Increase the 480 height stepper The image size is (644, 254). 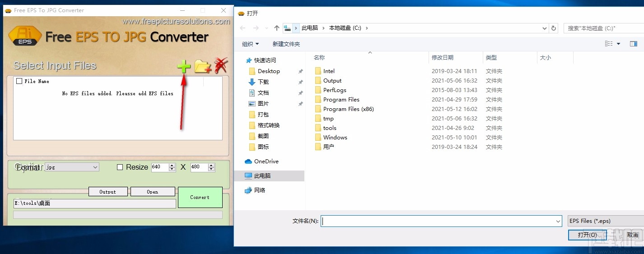[x=211, y=165]
